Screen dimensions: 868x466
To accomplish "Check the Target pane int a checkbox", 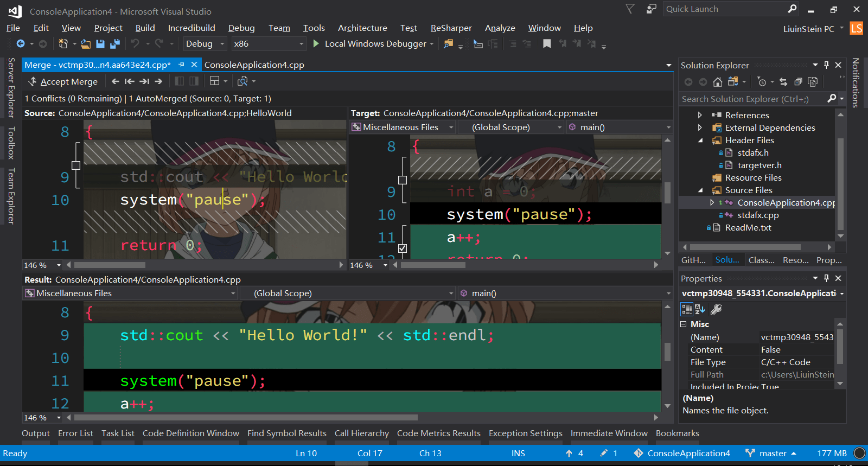I will 403,180.
